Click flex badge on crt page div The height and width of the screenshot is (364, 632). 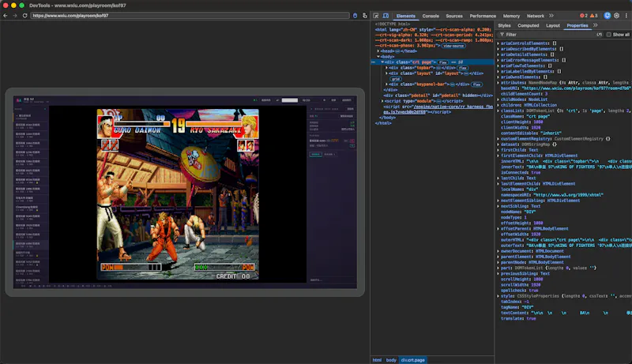(443, 62)
